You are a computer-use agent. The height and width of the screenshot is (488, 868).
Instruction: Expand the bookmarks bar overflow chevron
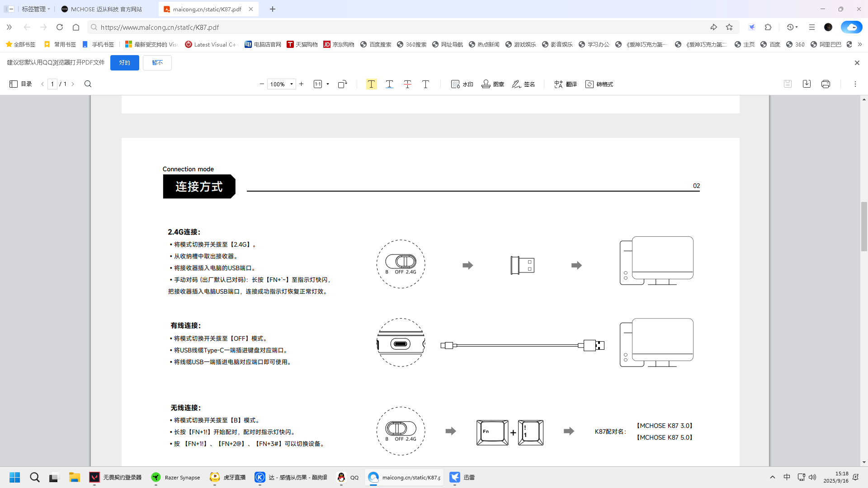pos(859,44)
